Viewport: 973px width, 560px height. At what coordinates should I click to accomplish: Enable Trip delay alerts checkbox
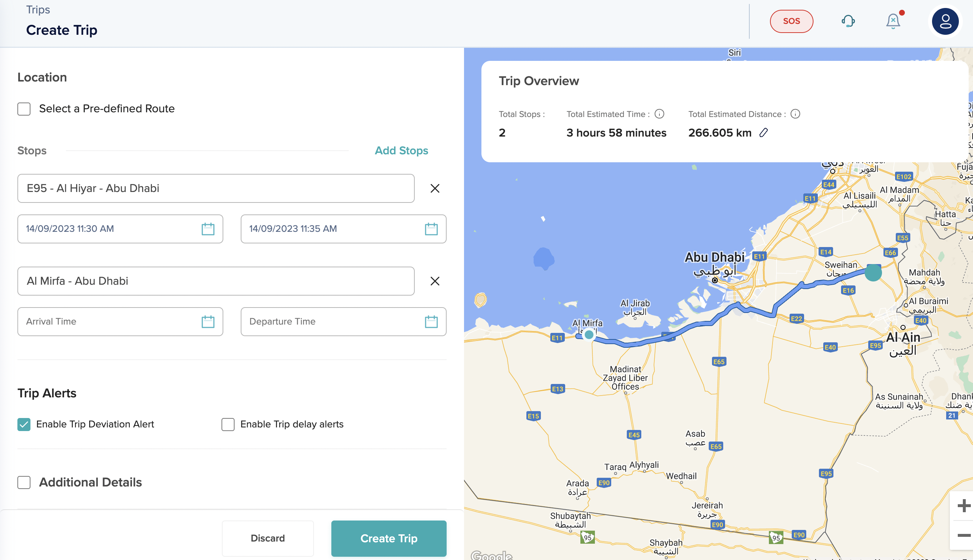coord(228,424)
